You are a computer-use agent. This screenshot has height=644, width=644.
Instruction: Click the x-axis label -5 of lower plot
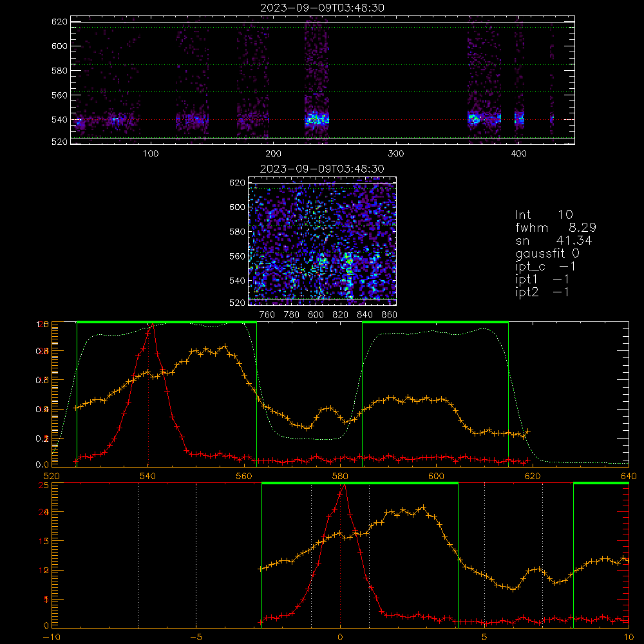tap(196, 637)
